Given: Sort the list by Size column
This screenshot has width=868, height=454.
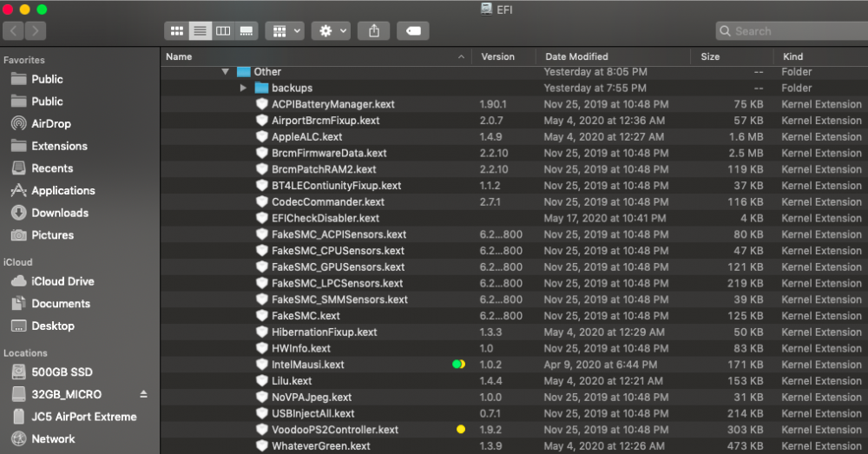Looking at the screenshot, I should click(x=710, y=56).
